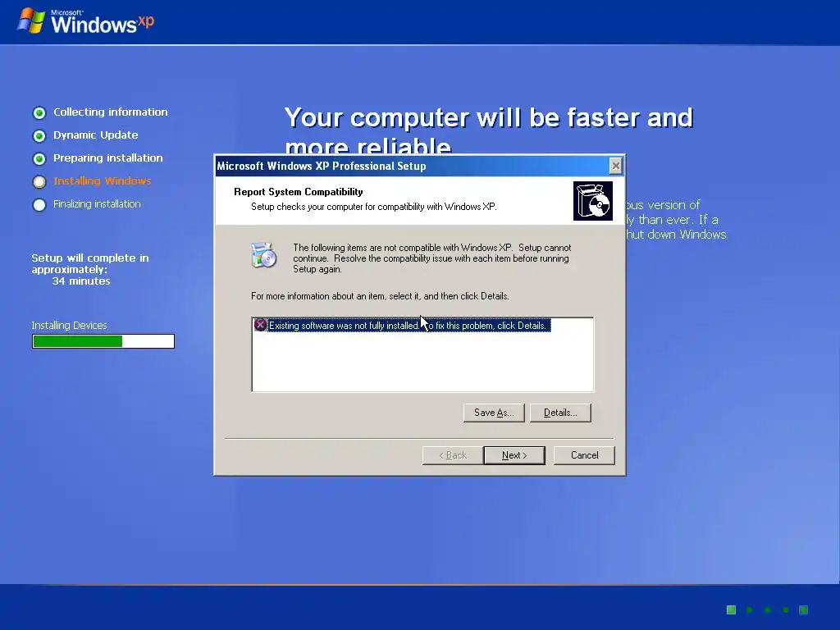Cancel the Windows XP setup dialog

coord(584,455)
